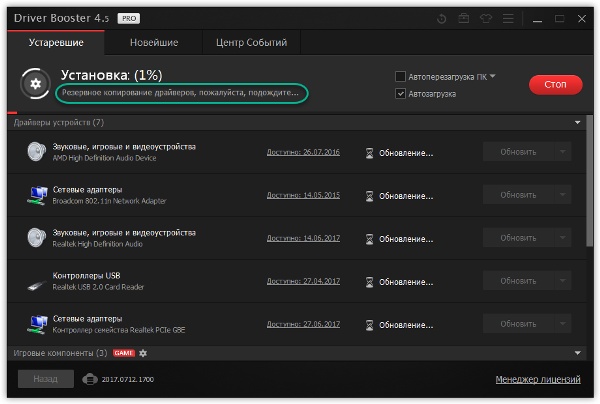Image resolution: width=600 pixels, height=404 pixels.
Task: Click the Realtek PCIe GBE network icon
Action: (x=38, y=324)
